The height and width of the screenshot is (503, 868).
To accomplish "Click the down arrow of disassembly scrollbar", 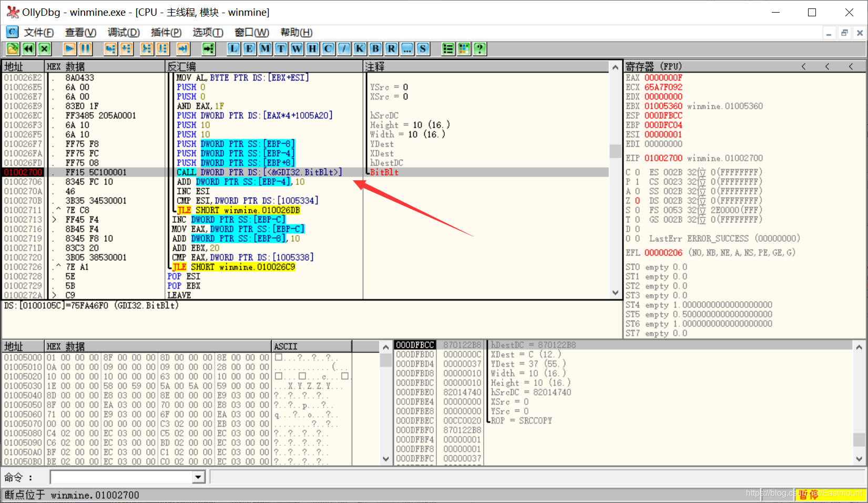I will pyautogui.click(x=615, y=293).
